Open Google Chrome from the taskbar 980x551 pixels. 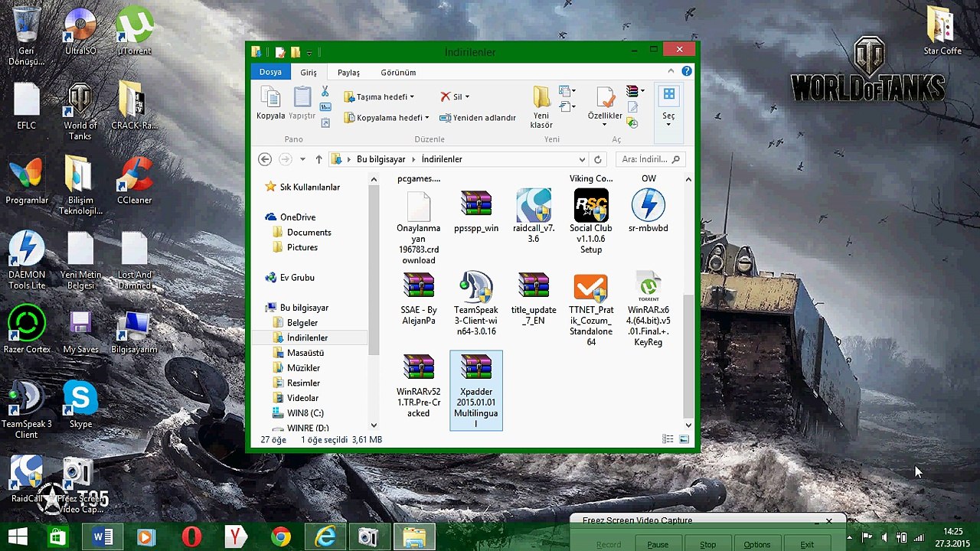280,537
